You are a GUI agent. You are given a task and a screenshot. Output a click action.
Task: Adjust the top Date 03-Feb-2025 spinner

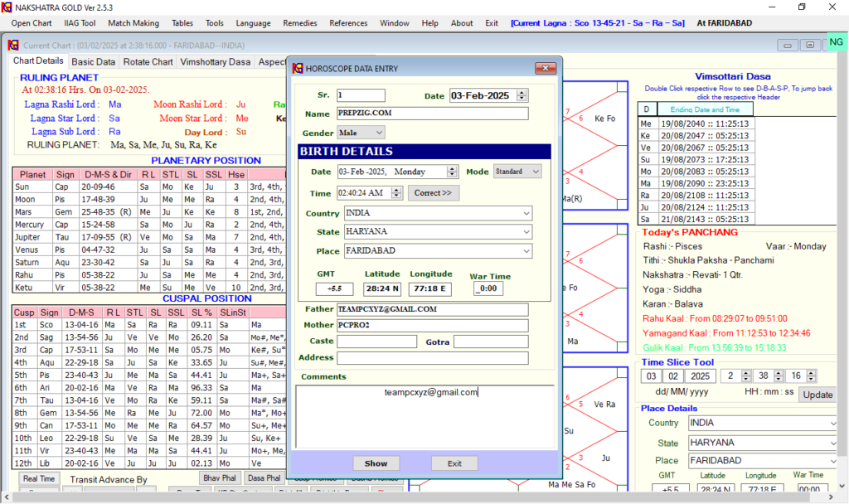click(x=522, y=95)
